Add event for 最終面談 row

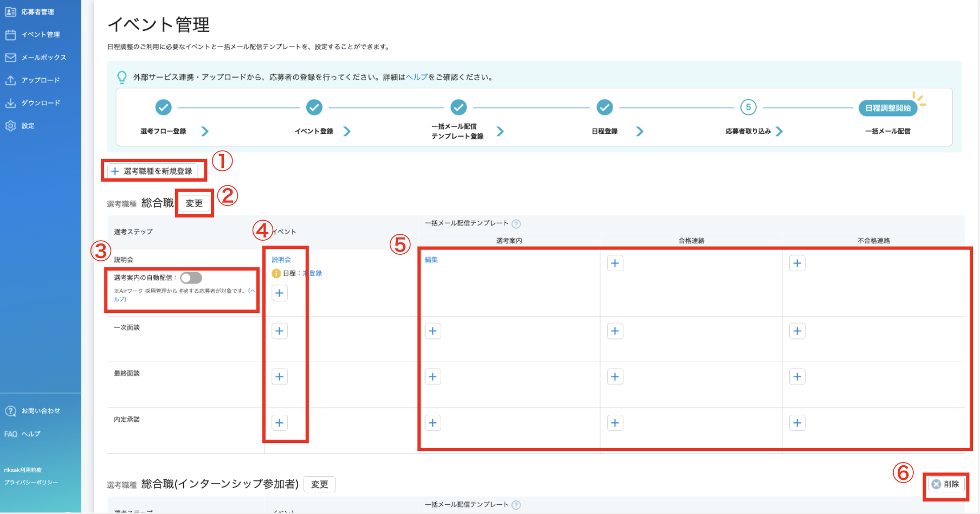[x=280, y=377]
